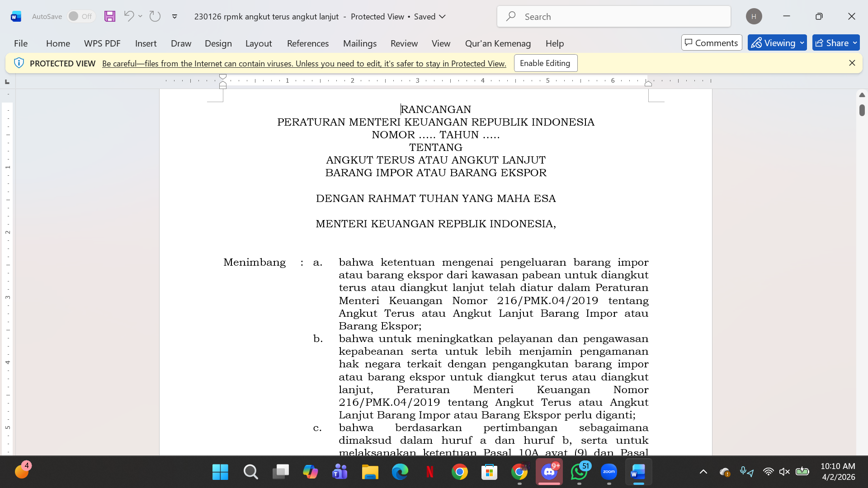Open WhatsApp from the taskbar
Viewport: 868px width, 488px height.
pos(579,472)
